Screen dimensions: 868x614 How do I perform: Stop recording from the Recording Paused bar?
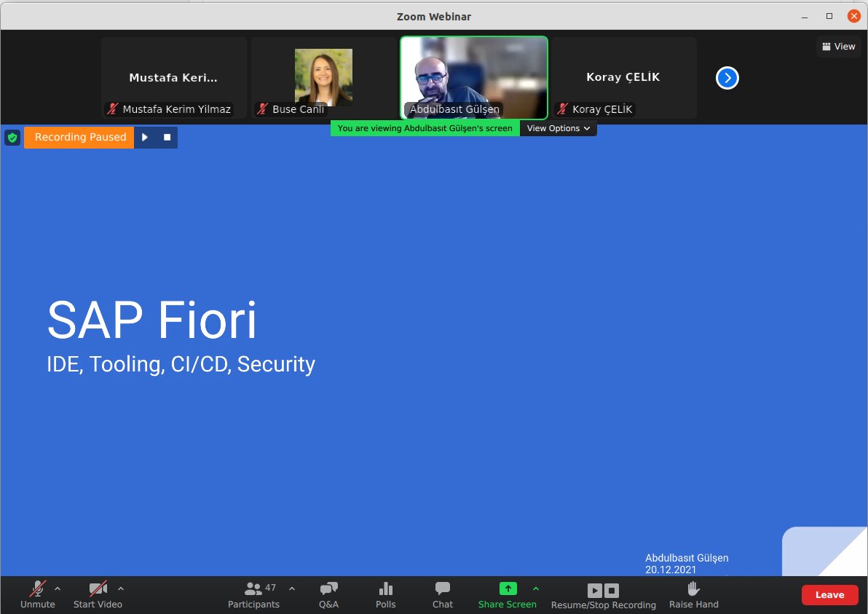pyautogui.click(x=167, y=138)
